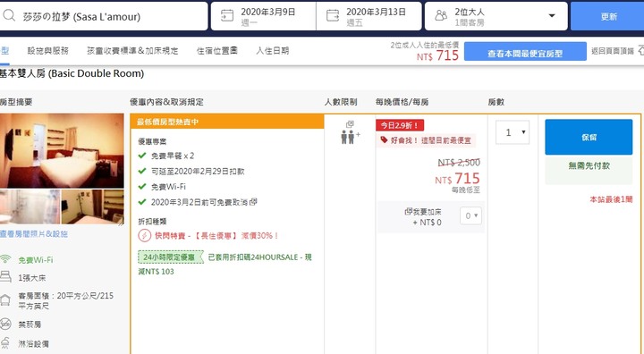Click 查看本間最便宜房型 button

click(x=525, y=51)
